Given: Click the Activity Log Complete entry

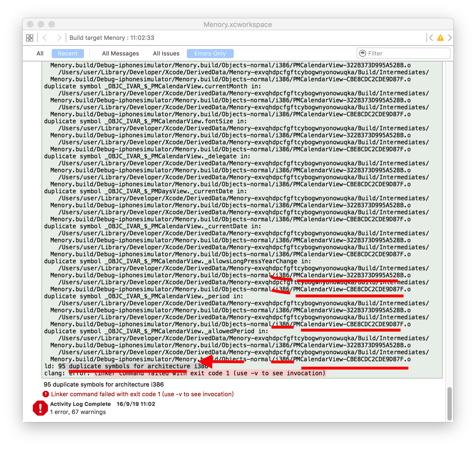Looking at the screenshot, I should (103, 404).
